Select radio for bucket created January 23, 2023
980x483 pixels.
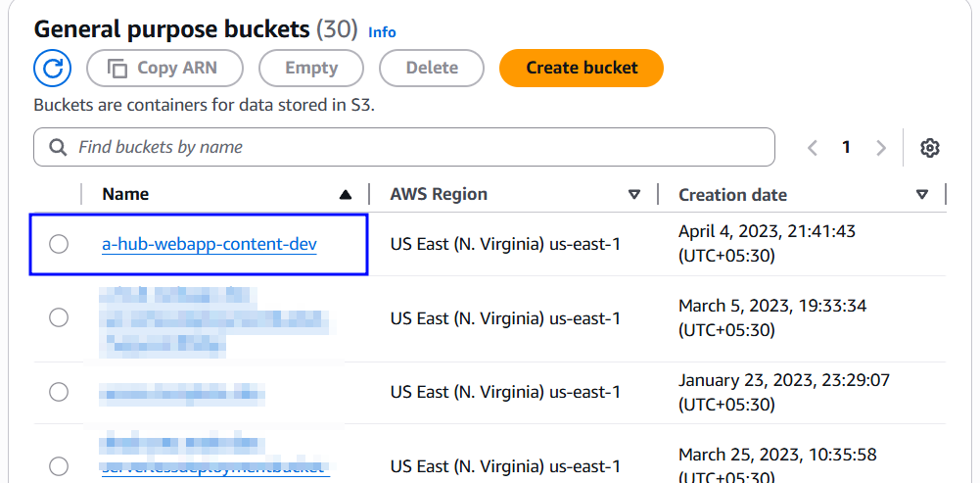click(59, 392)
